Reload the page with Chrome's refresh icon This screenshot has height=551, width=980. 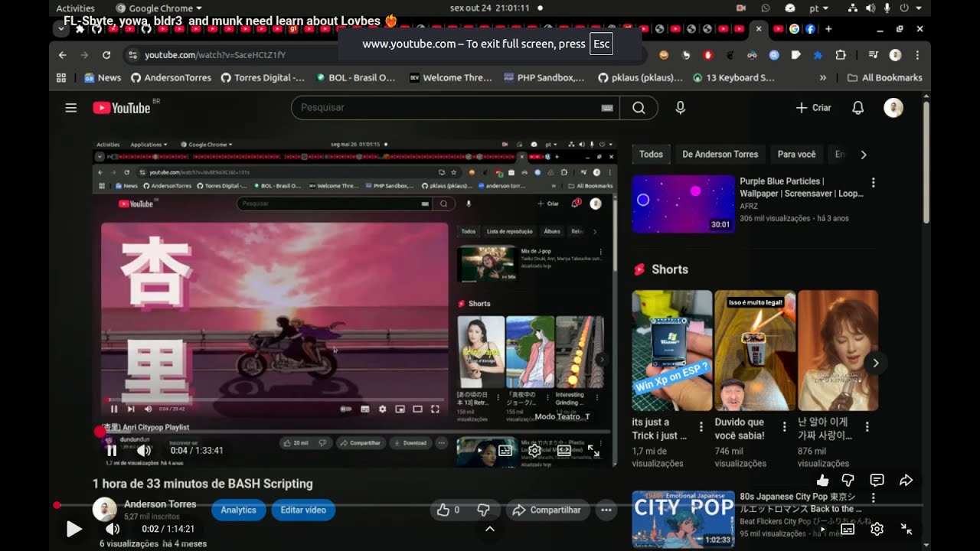coord(106,55)
